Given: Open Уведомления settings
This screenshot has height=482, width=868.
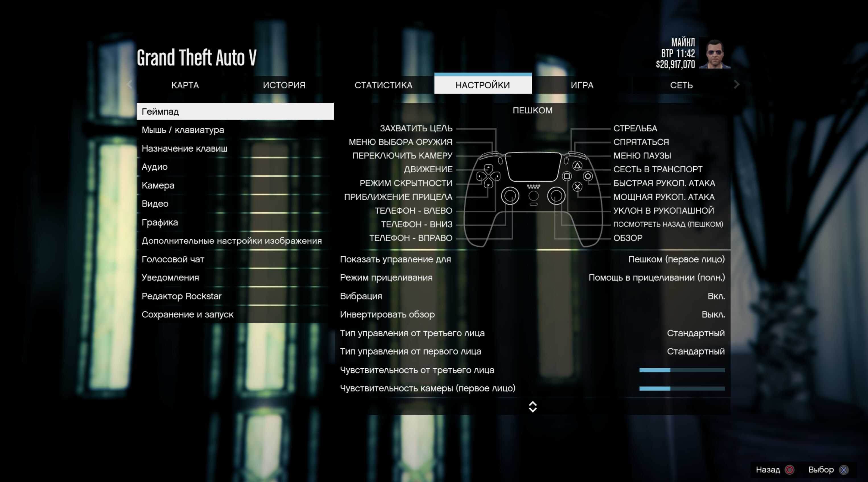Looking at the screenshot, I should (235, 278).
